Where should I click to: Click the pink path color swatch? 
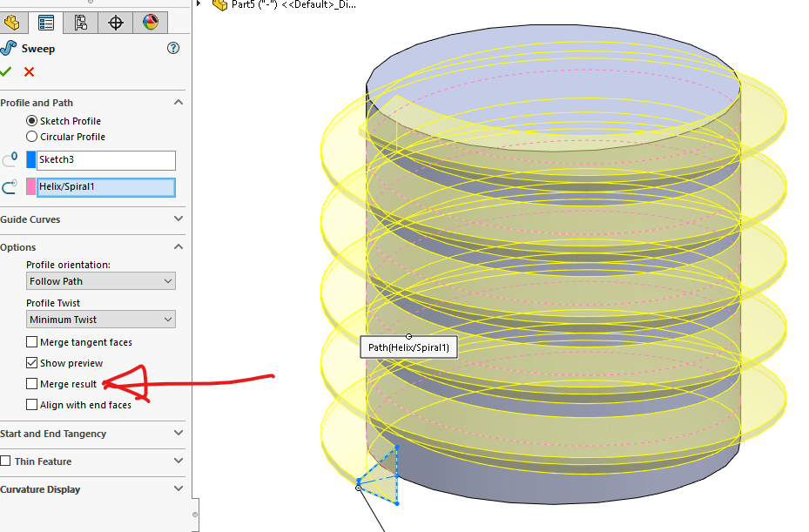pyautogui.click(x=31, y=186)
